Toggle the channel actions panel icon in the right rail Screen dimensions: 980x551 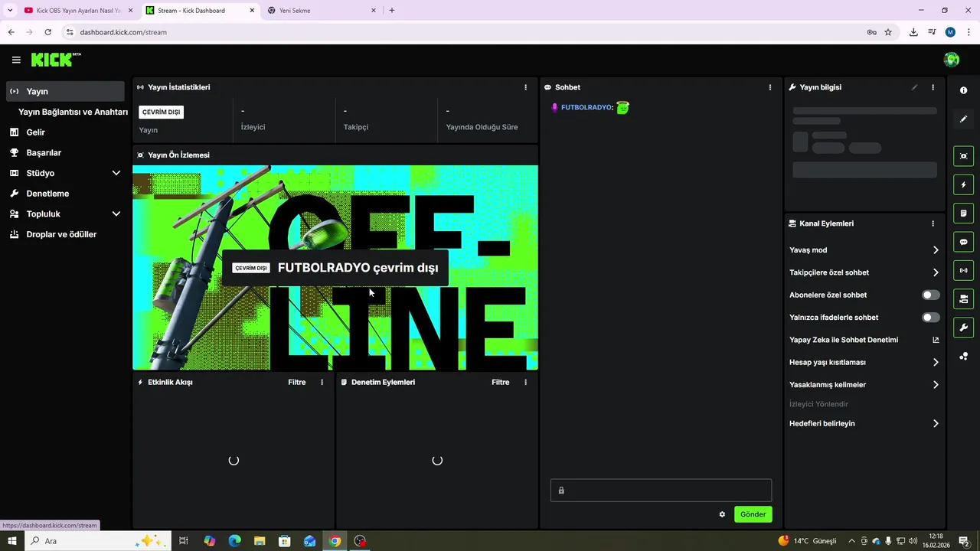click(963, 298)
